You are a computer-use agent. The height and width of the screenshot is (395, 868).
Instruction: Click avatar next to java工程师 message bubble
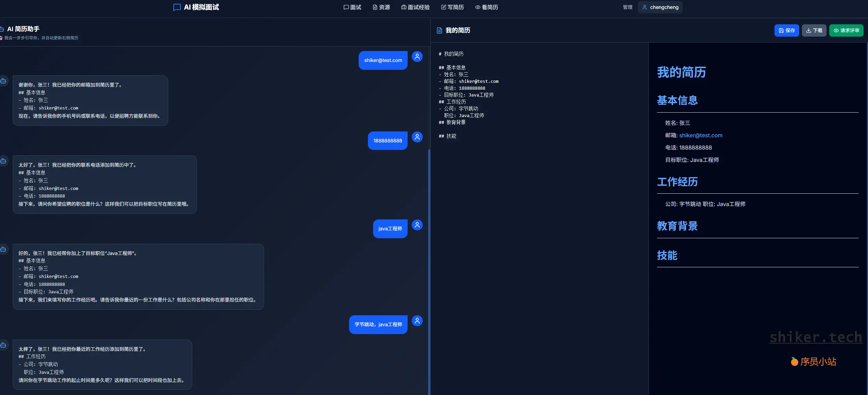[x=417, y=225]
